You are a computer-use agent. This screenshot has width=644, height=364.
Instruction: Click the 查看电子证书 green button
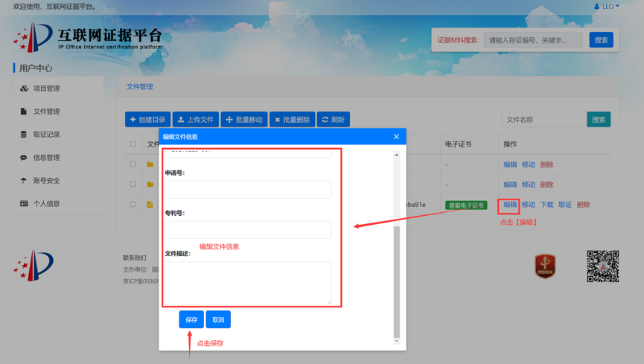click(x=466, y=205)
